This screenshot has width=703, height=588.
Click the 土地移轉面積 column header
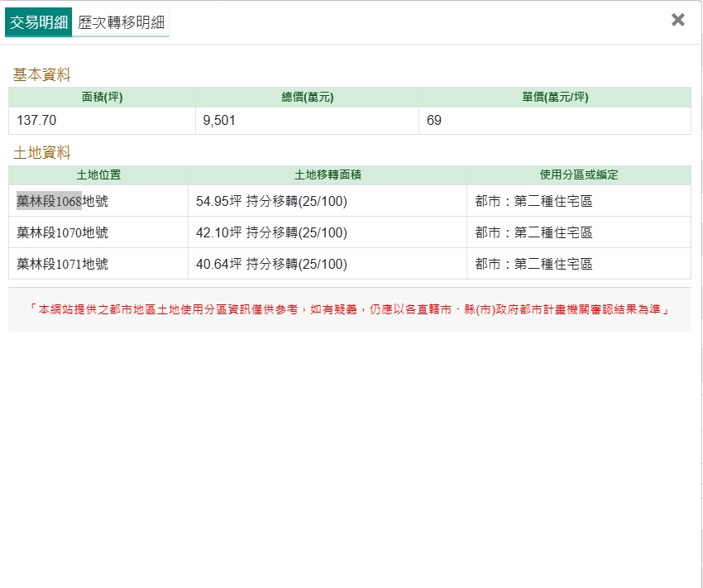[x=327, y=175]
